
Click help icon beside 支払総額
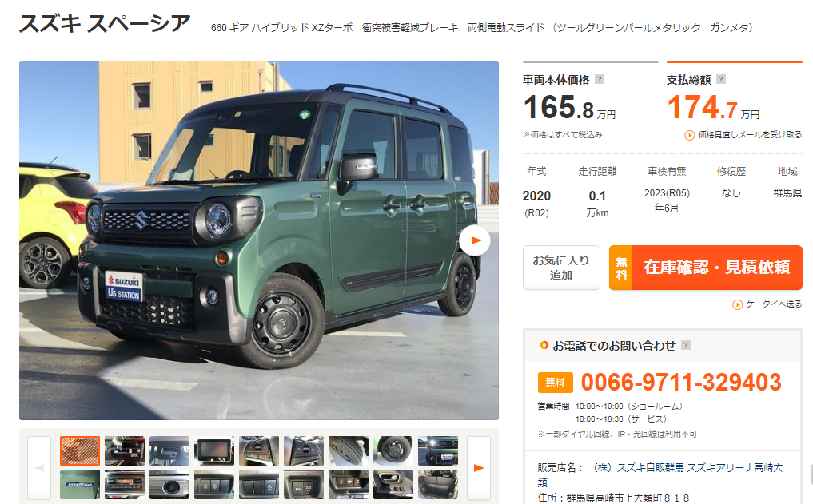(721, 79)
